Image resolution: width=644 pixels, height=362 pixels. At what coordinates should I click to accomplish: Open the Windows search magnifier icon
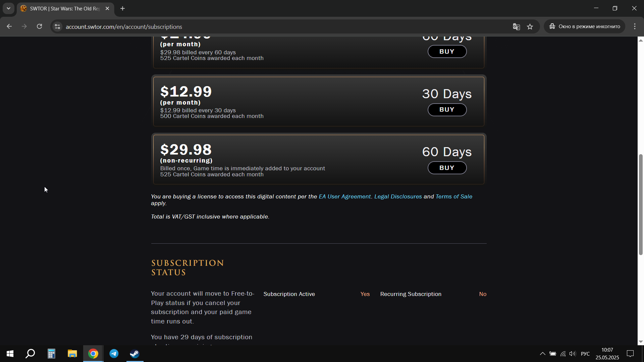(x=31, y=354)
